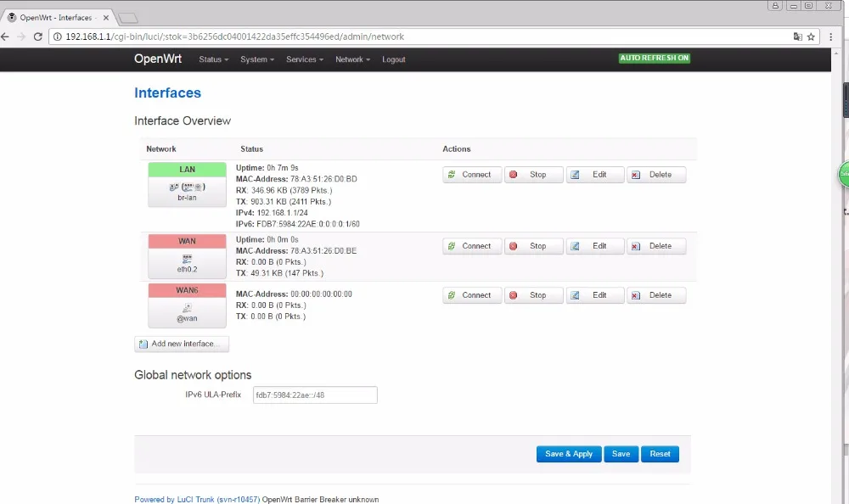Screen dimensions: 849x504
Task: Go forward in browser history
Action: pyautogui.click(x=21, y=36)
